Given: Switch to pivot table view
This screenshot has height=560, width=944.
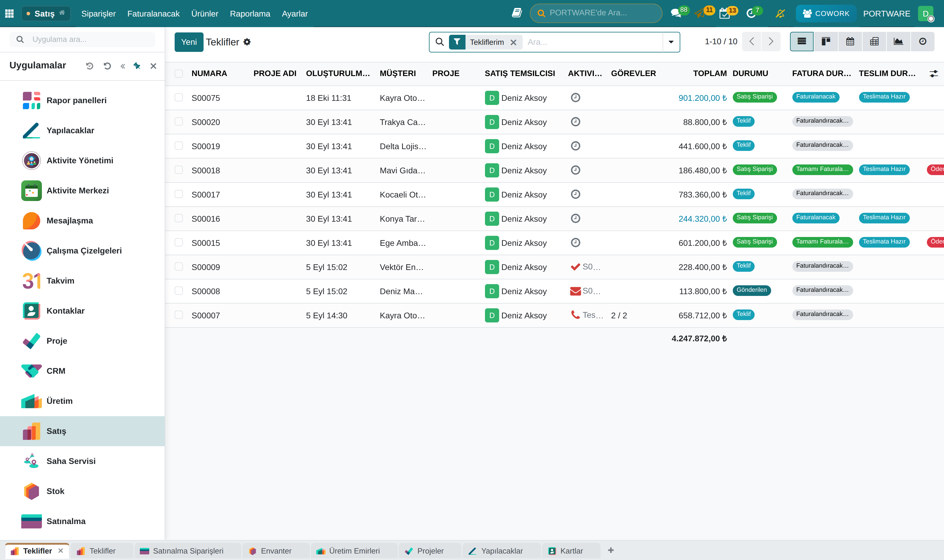Looking at the screenshot, I should pyautogui.click(x=874, y=42).
